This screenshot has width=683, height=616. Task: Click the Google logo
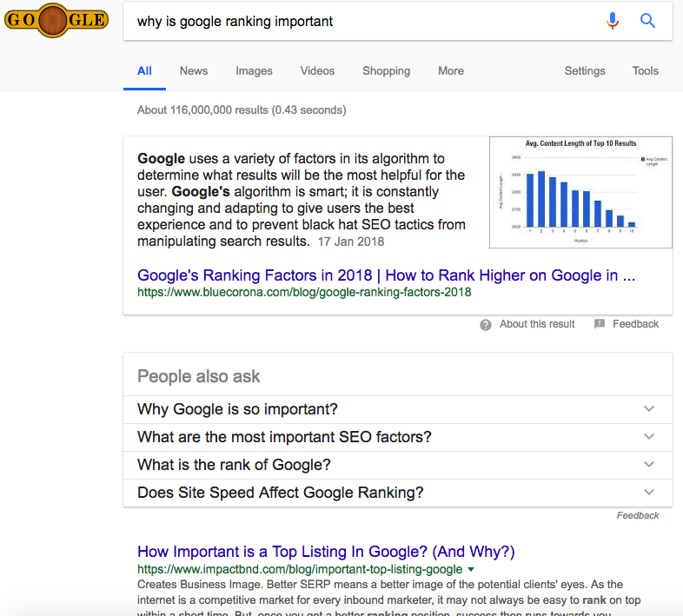[x=56, y=19]
